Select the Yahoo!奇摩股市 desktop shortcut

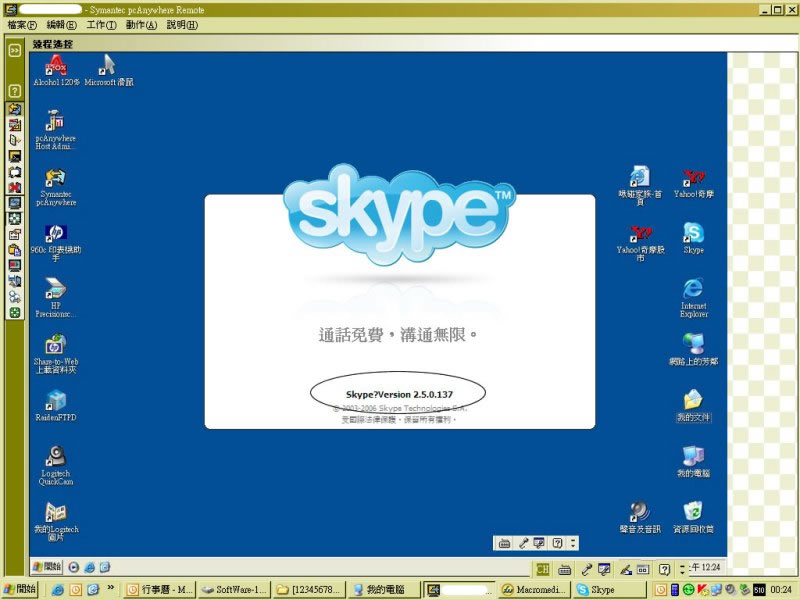pyautogui.click(x=640, y=243)
